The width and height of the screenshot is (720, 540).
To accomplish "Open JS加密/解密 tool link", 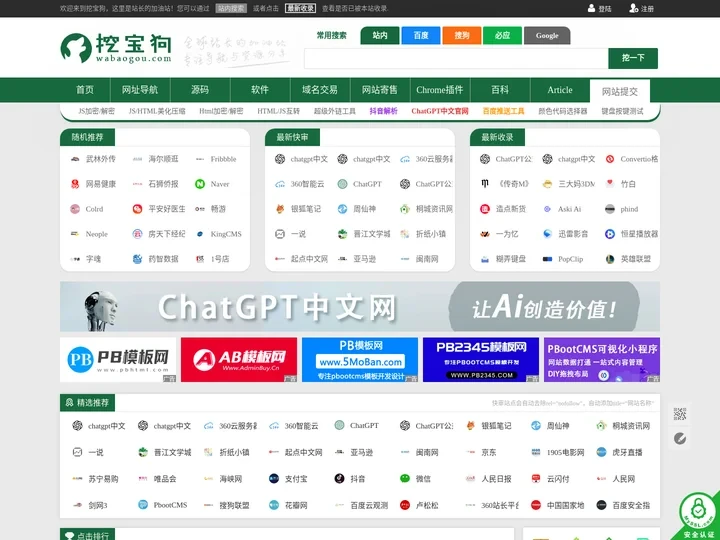I will pyautogui.click(x=96, y=111).
